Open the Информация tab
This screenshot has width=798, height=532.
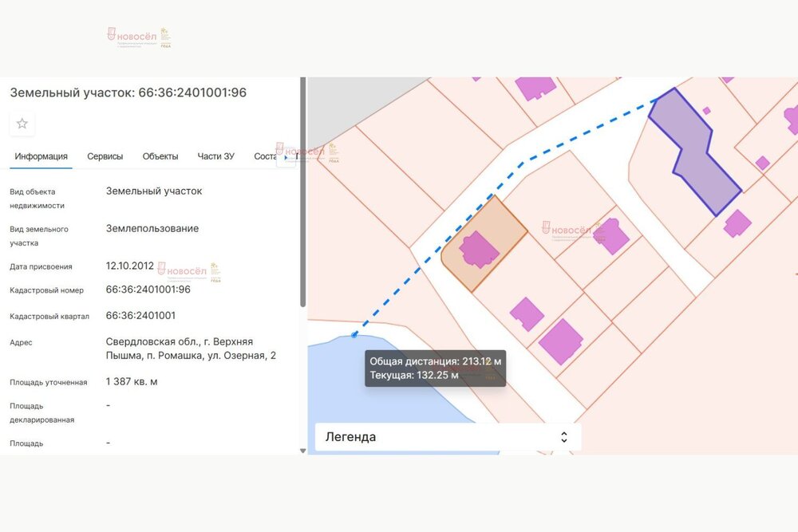click(41, 156)
